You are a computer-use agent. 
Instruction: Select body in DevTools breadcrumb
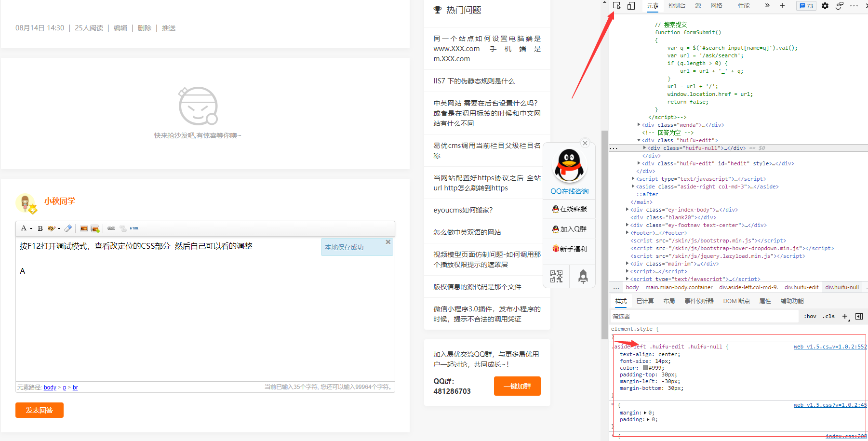click(x=632, y=287)
